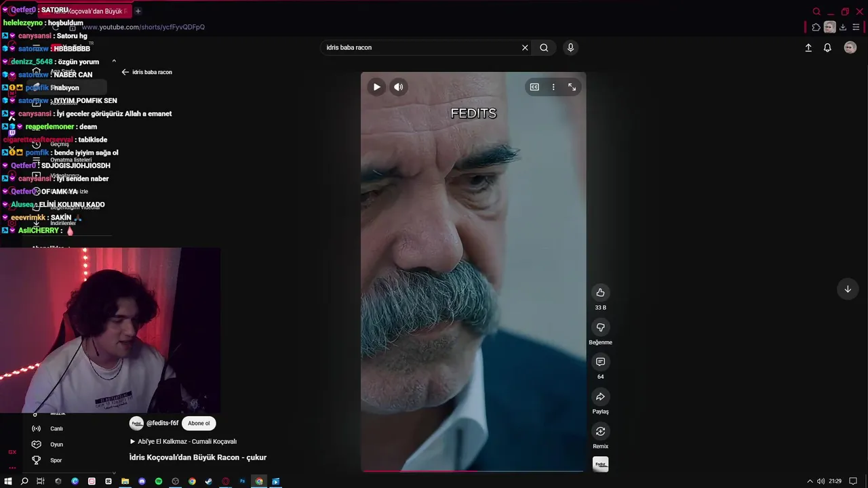Screen dimensions: 868x488
Task: Open the sound source thumbnail below Remix
Action: point(600,464)
